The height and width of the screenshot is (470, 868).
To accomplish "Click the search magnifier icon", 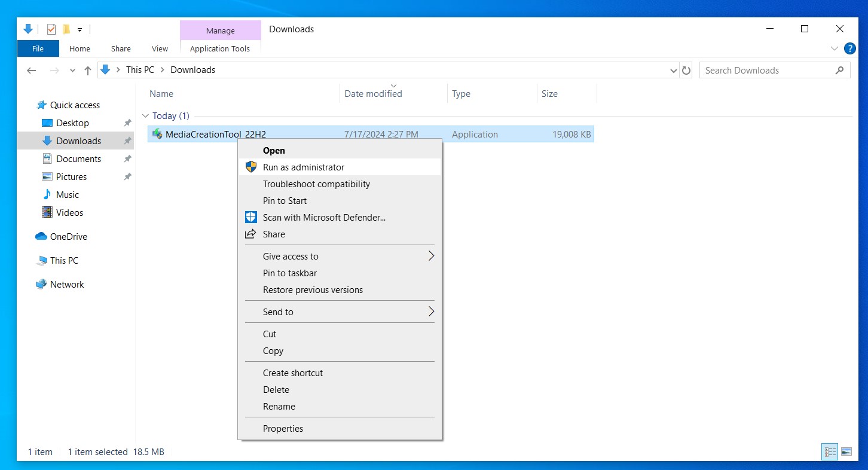I will (840, 70).
